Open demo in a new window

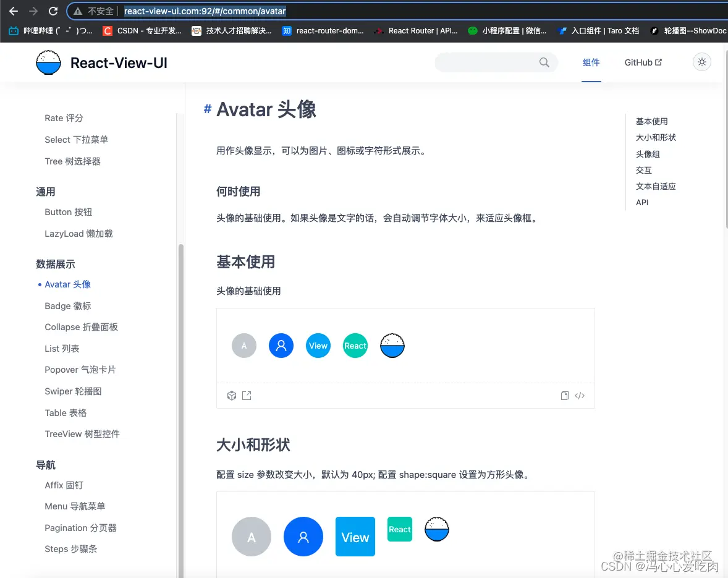[247, 395]
